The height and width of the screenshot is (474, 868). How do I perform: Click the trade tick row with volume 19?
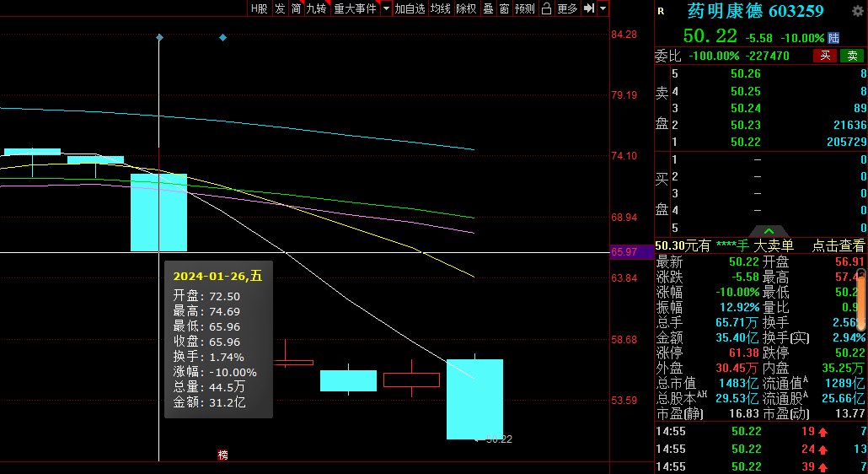tap(761, 431)
